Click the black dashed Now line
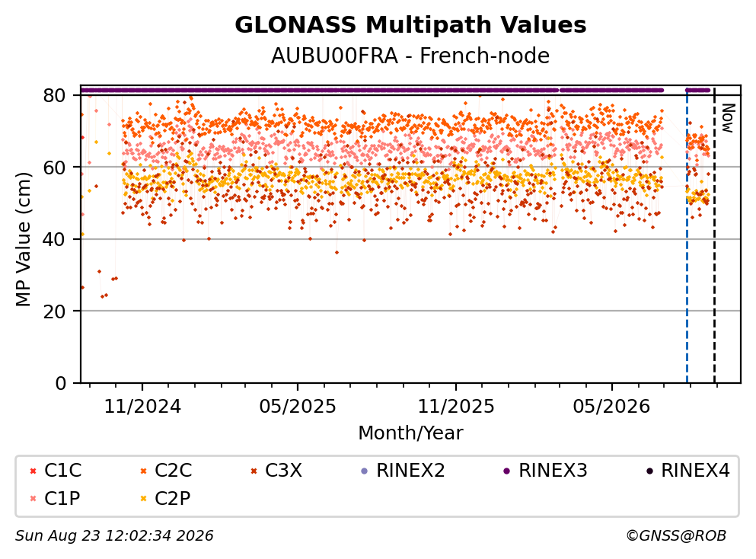This screenshot has height=559, width=756. [714, 235]
